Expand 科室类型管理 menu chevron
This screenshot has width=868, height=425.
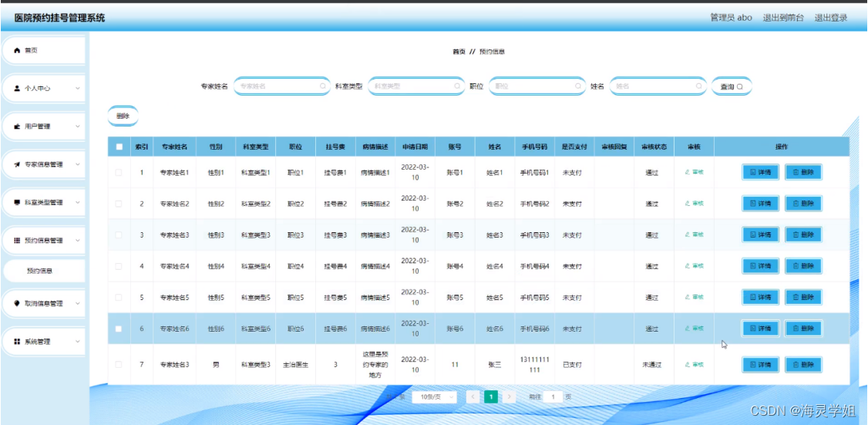[x=78, y=203]
